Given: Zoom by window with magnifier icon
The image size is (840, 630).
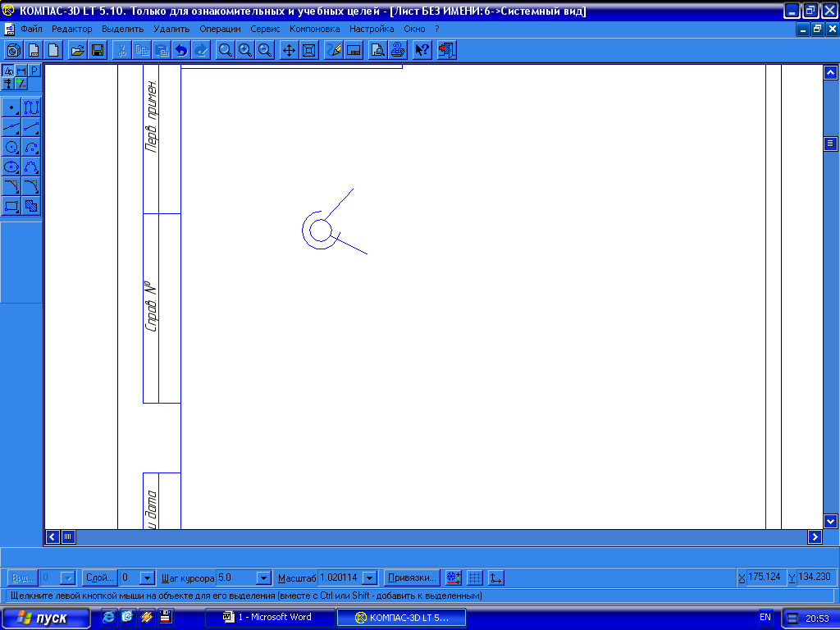Looking at the screenshot, I should (x=226, y=50).
